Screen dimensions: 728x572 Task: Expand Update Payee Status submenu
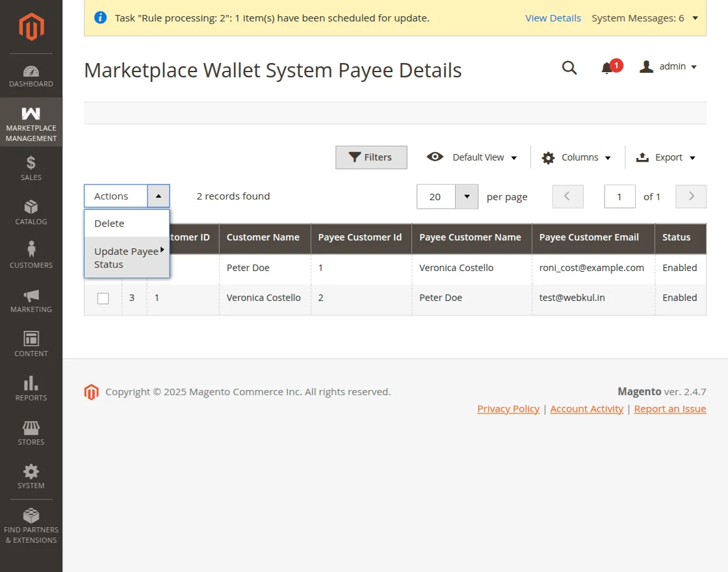pos(126,257)
